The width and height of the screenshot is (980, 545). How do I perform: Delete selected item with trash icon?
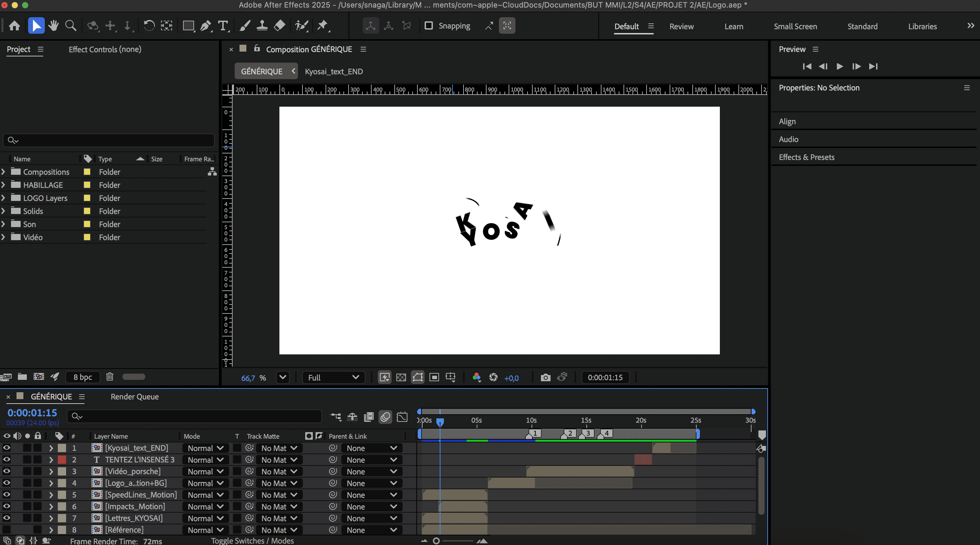point(109,376)
